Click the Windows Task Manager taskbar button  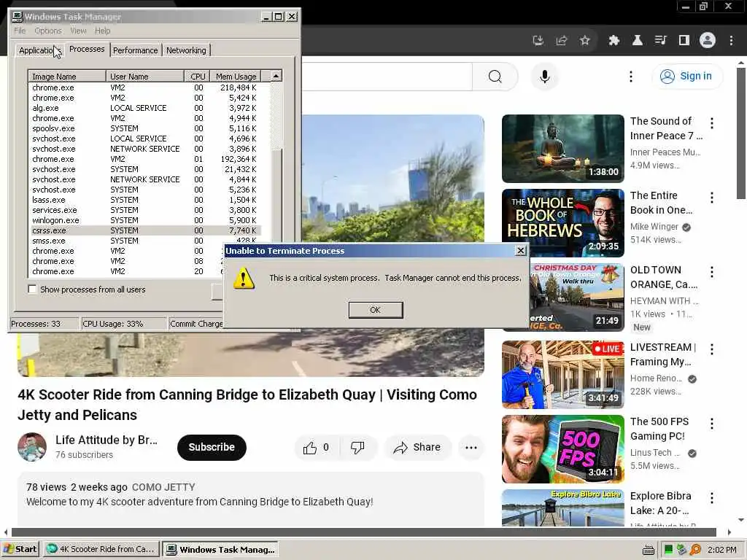pos(220,550)
